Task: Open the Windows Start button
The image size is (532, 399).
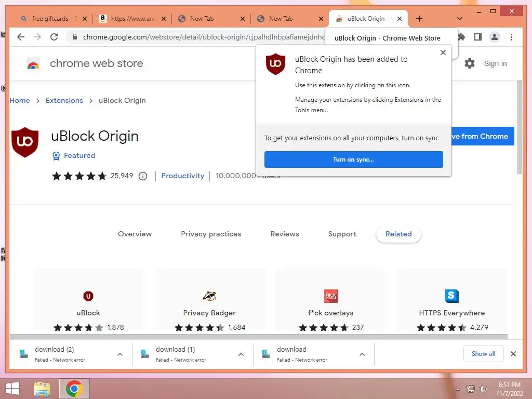Action: (x=12, y=389)
